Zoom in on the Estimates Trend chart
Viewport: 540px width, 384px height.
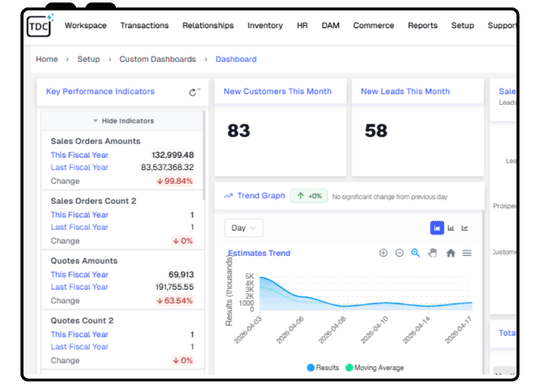383,253
